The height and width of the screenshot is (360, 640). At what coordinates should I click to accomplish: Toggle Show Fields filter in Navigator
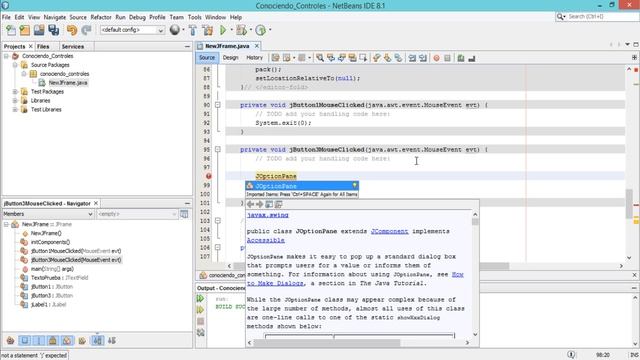[25, 340]
